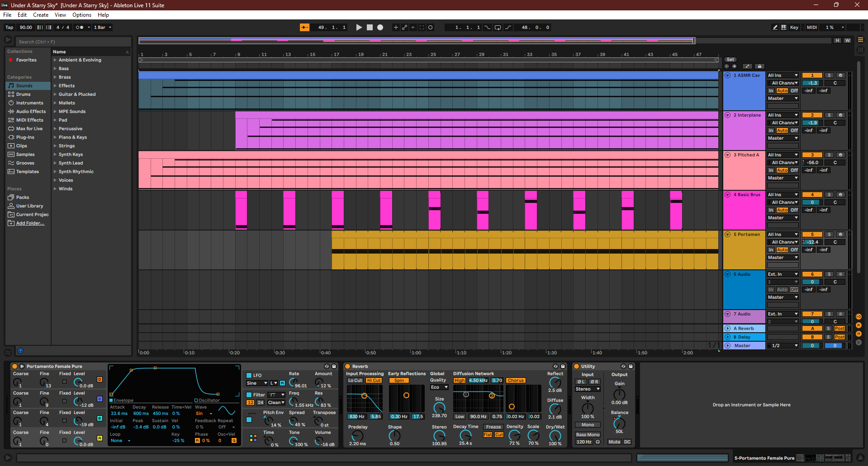Image resolution: width=868 pixels, height=466 pixels.
Task: Open track 2 Master output dropdown
Action: coord(783,138)
